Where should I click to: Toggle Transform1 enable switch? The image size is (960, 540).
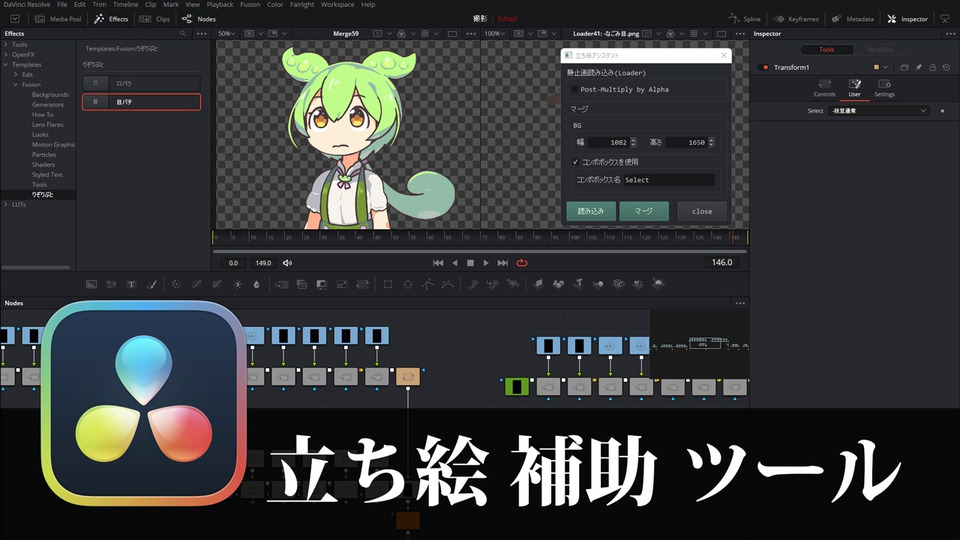click(763, 67)
